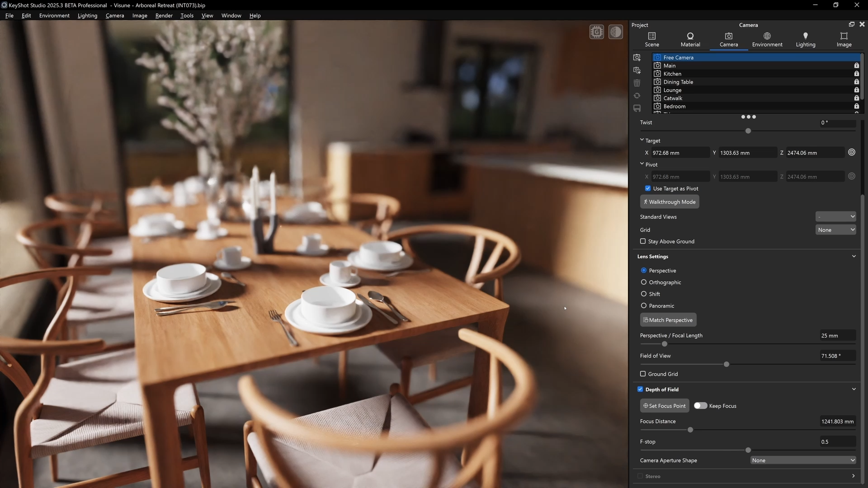This screenshot has width=868, height=488.
Task: Collapse the Lens Settings section
Action: pyautogui.click(x=854, y=256)
